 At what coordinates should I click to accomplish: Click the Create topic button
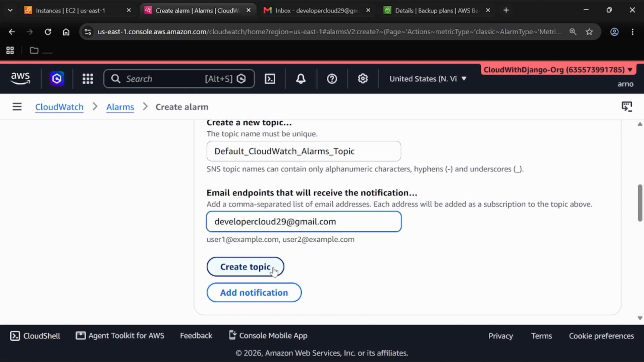point(246,267)
